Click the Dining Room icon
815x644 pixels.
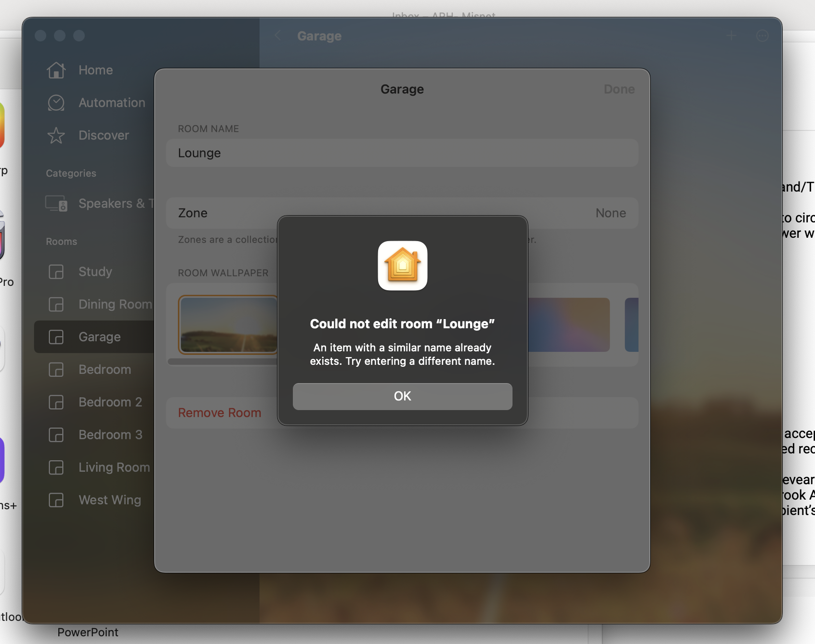(56, 304)
